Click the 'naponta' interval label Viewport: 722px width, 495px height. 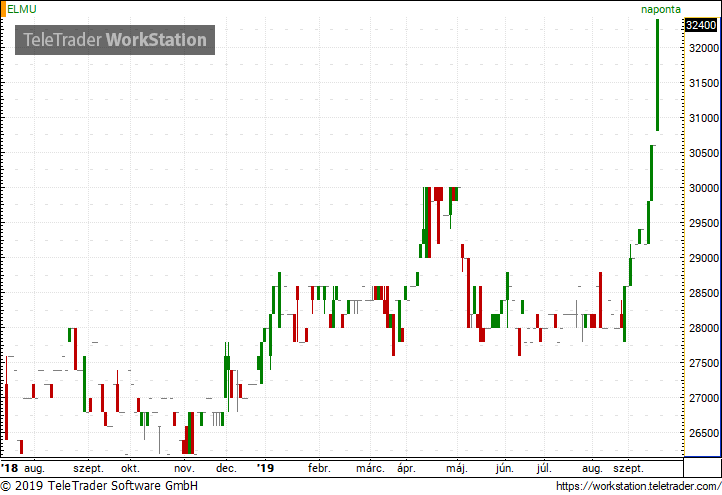tap(661, 9)
